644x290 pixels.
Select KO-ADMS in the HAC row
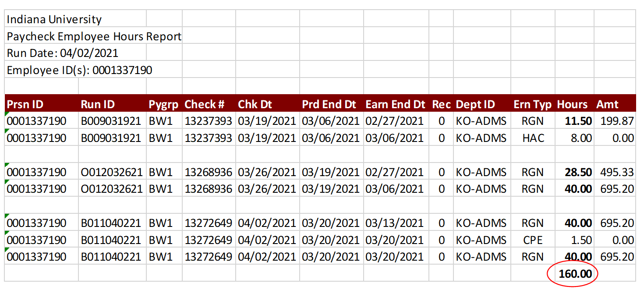[481, 138]
